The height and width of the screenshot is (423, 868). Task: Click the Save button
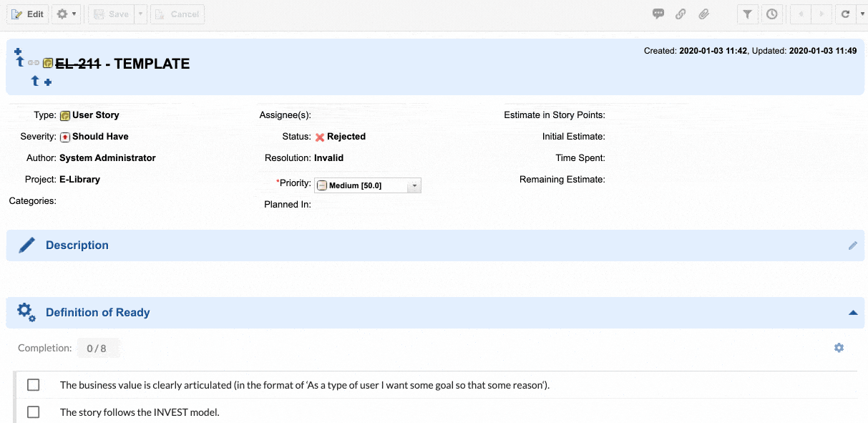(x=111, y=14)
